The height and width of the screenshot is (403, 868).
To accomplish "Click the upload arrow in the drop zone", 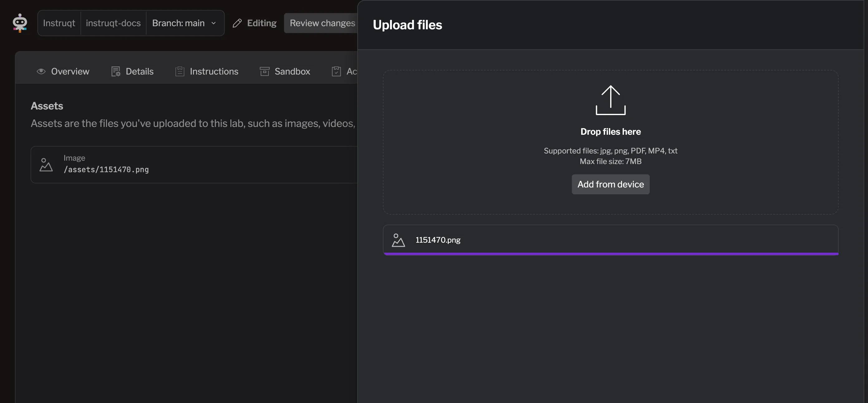I will click(610, 100).
